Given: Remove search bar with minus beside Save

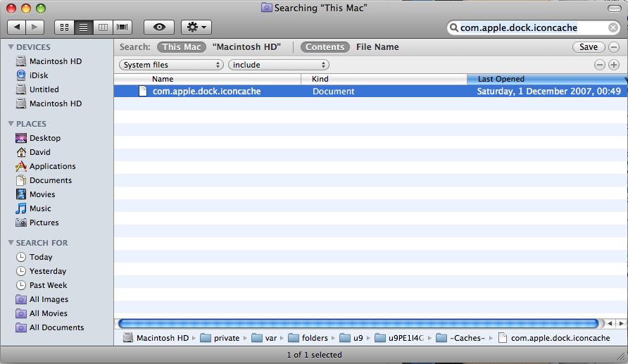Looking at the screenshot, I should tap(614, 47).
